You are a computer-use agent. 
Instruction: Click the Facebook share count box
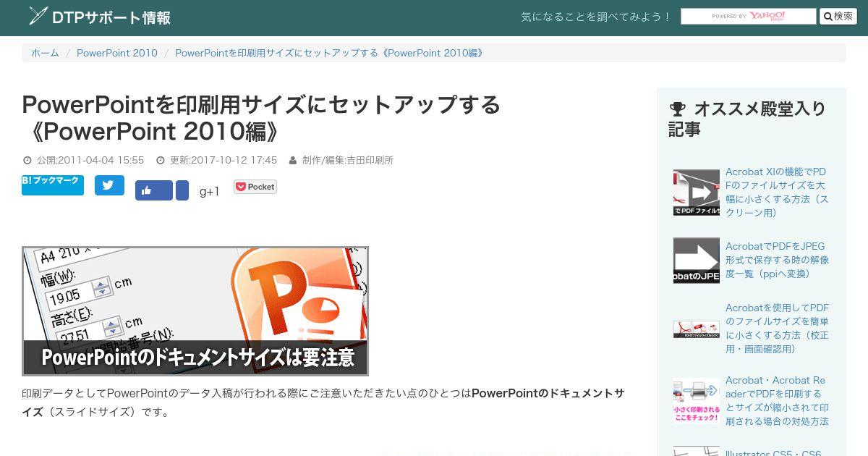coord(182,190)
